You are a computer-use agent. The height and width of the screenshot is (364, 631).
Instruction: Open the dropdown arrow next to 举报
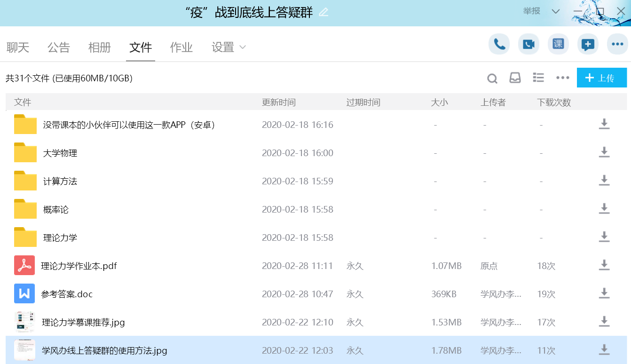click(555, 11)
